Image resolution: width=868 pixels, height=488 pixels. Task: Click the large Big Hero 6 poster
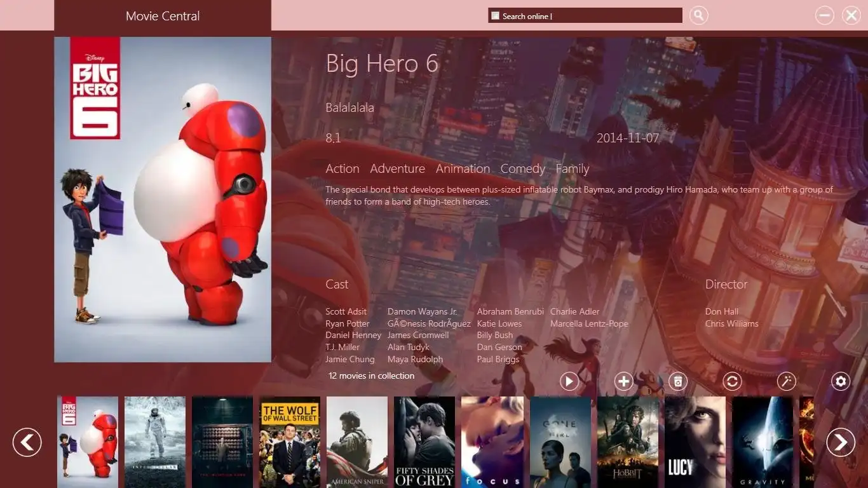[163, 200]
